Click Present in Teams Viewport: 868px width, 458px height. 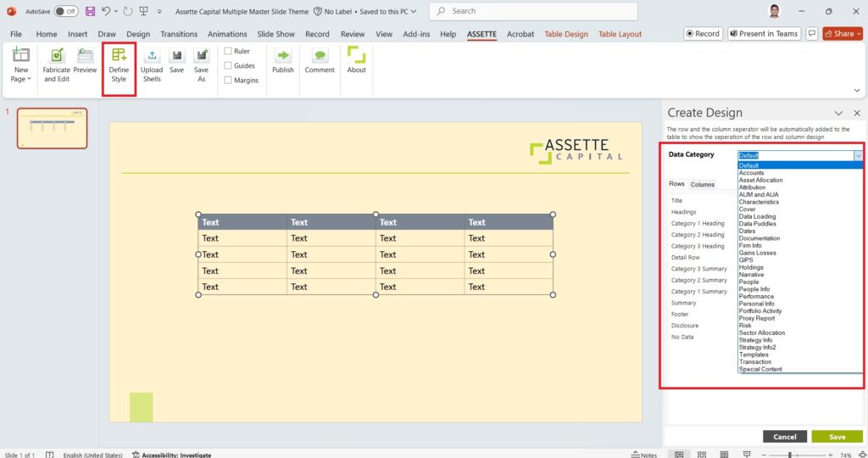pos(764,34)
